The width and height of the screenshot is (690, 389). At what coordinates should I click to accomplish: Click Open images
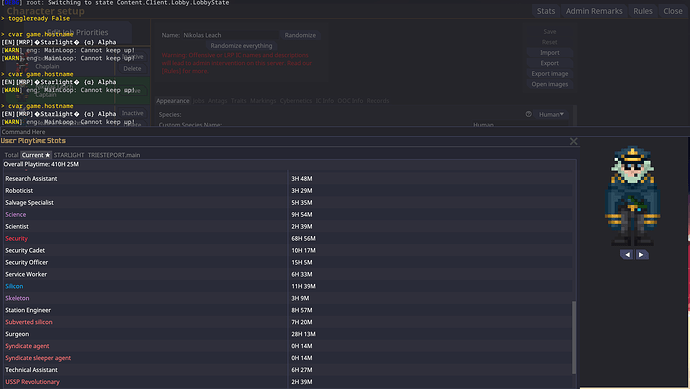pyautogui.click(x=550, y=84)
